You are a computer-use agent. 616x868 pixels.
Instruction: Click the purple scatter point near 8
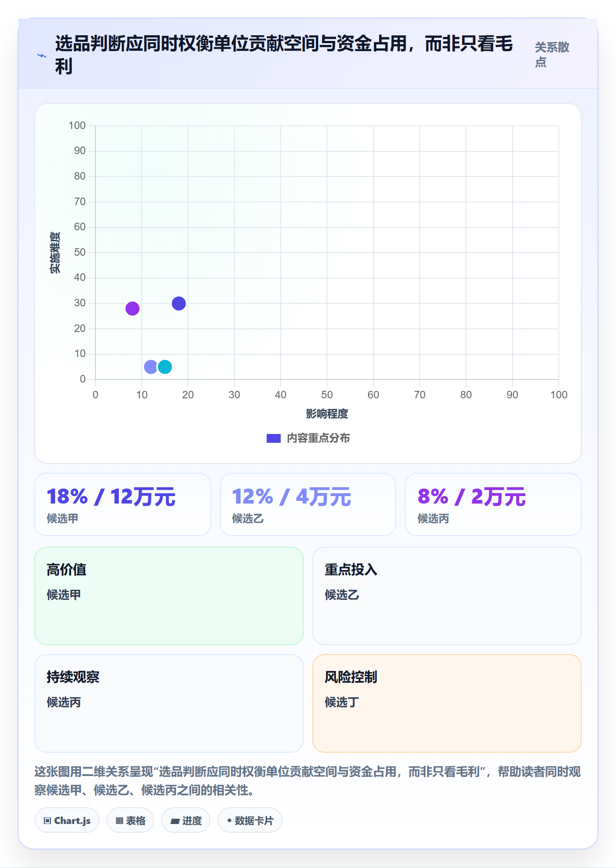tap(132, 308)
